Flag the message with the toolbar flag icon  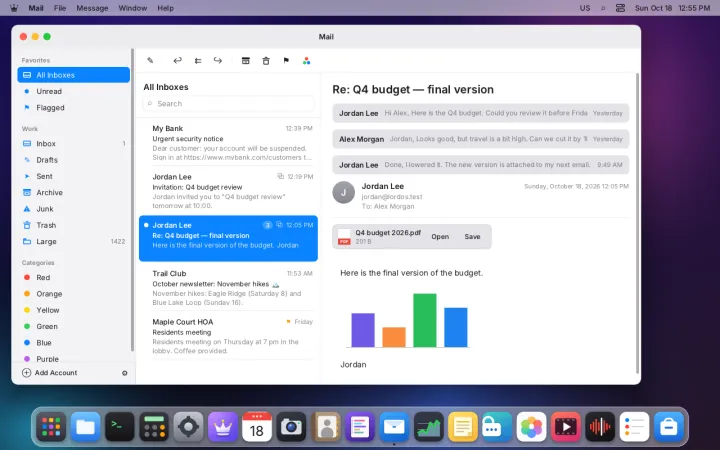point(286,61)
